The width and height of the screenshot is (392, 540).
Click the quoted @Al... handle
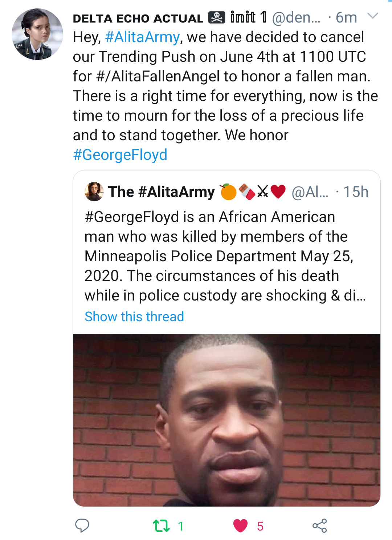pyautogui.click(x=310, y=192)
